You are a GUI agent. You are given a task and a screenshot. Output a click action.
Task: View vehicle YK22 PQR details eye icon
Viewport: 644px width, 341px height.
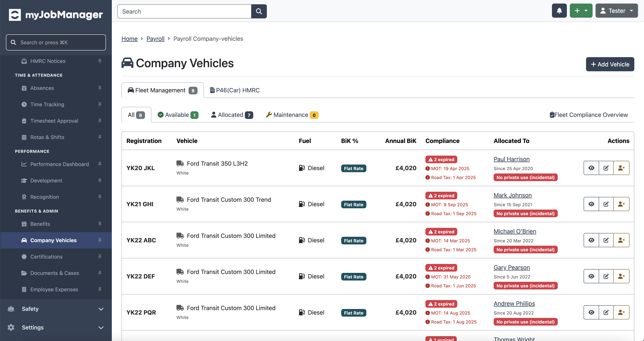[x=591, y=313]
